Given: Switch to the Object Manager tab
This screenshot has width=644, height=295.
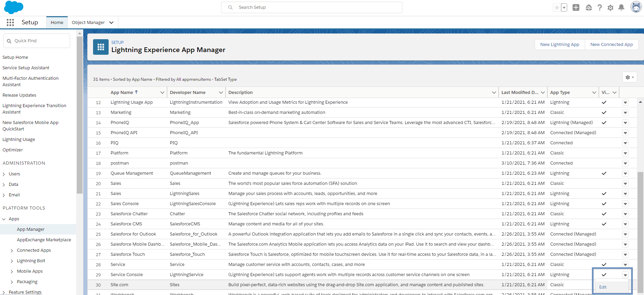Looking at the screenshot, I should 88,23.
